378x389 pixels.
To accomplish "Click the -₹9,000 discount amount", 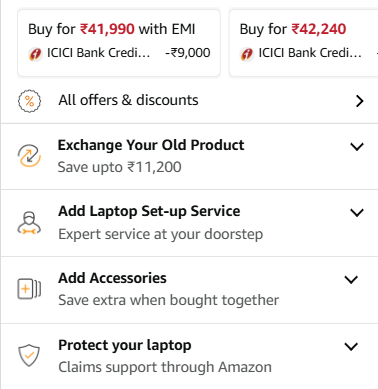I will pyautogui.click(x=188, y=53).
